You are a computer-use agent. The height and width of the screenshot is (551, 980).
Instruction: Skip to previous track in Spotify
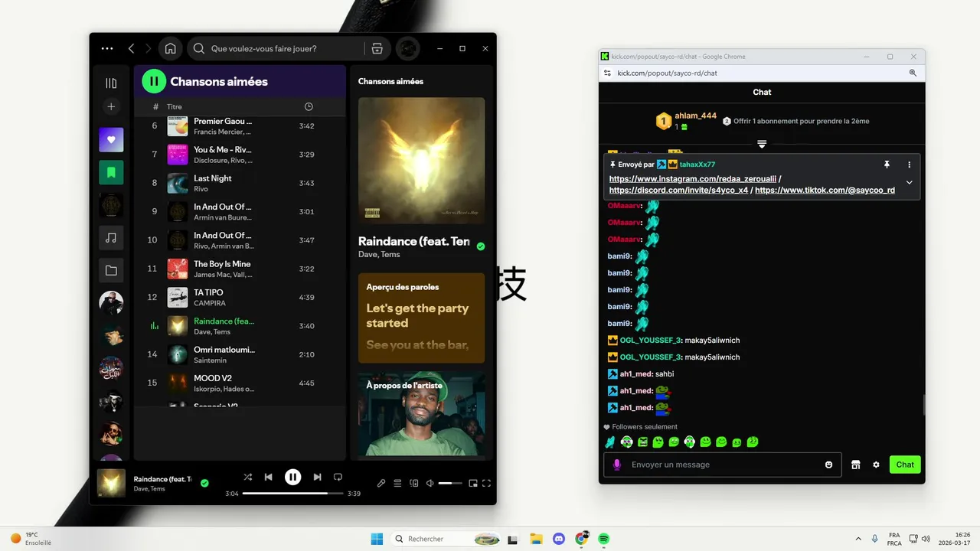[x=268, y=477]
